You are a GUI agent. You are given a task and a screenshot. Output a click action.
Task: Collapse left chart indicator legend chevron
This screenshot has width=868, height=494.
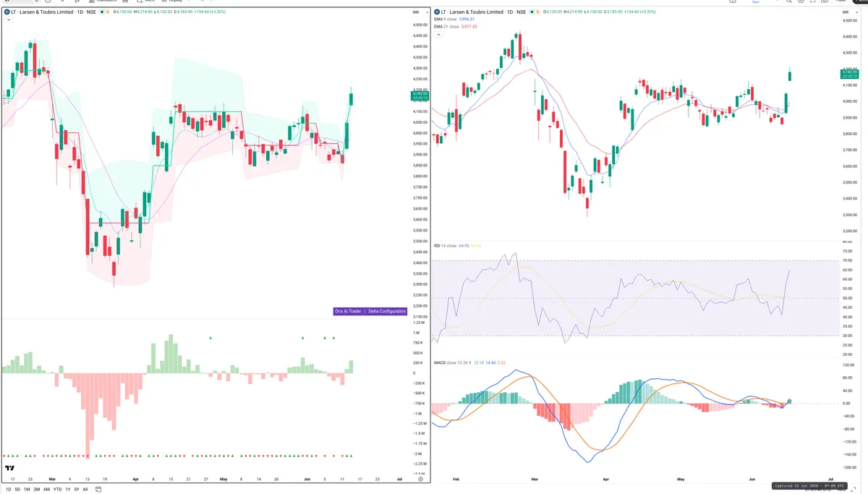tap(7, 20)
